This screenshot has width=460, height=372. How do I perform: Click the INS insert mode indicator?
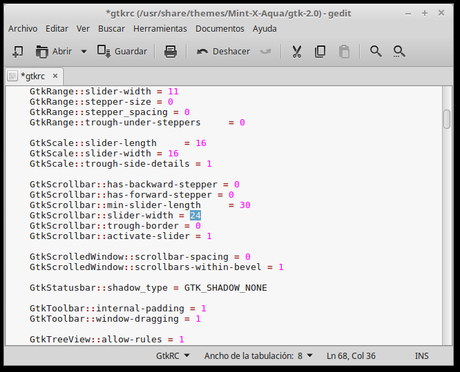422,356
